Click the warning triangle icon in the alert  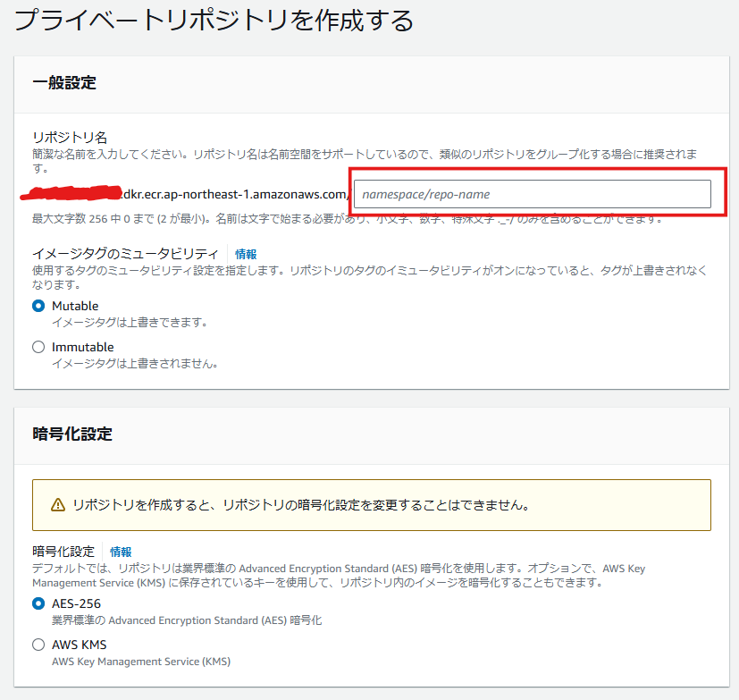tap(58, 505)
